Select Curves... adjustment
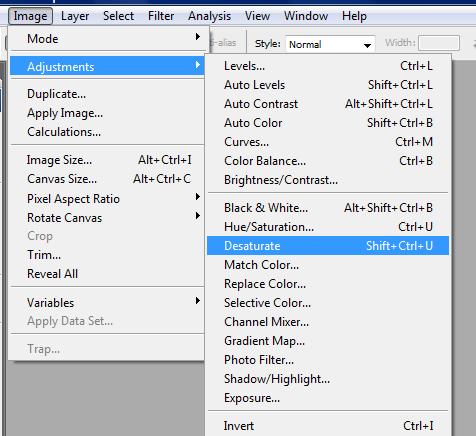The height and width of the screenshot is (436, 476). coord(328,142)
